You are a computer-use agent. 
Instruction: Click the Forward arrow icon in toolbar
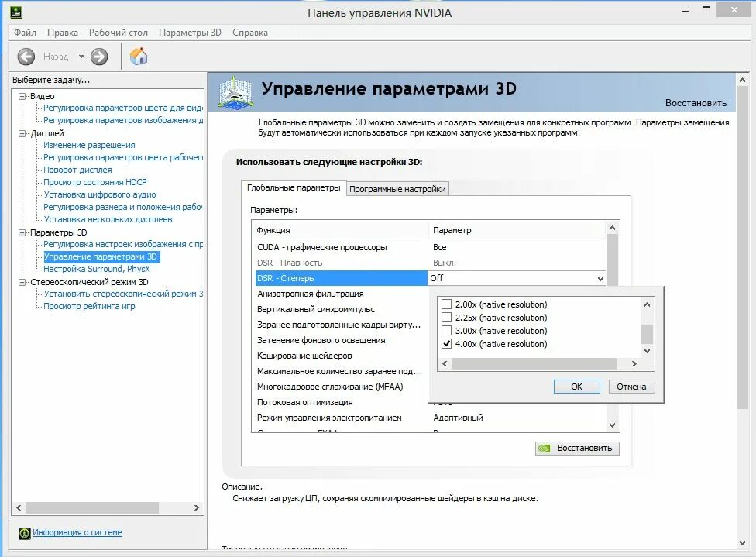point(99,57)
